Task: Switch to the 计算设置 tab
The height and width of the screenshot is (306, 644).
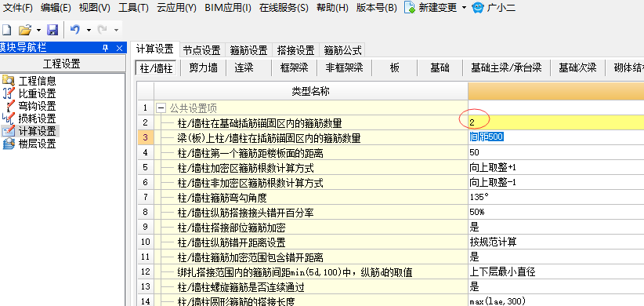Action: coord(155,49)
